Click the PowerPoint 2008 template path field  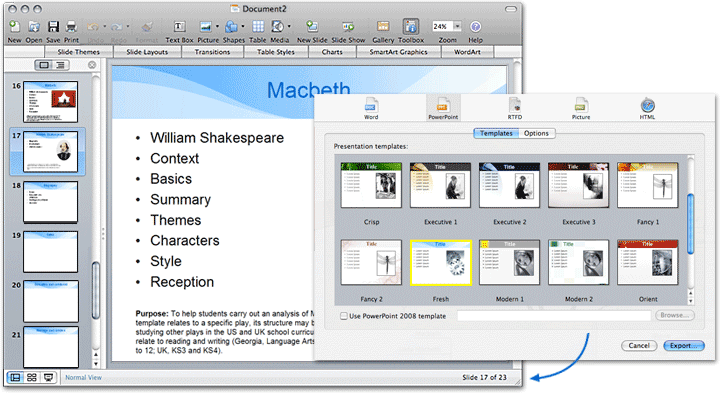(554, 315)
